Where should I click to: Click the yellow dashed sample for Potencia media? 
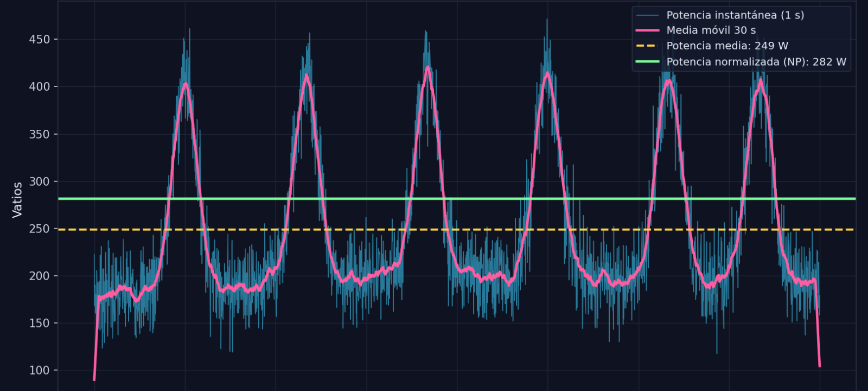coord(648,46)
